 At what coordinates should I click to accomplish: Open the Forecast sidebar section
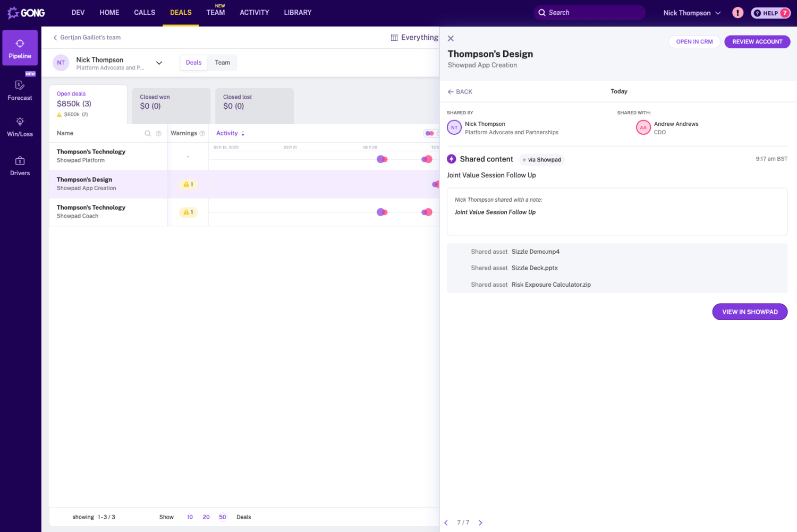[20, 90]
